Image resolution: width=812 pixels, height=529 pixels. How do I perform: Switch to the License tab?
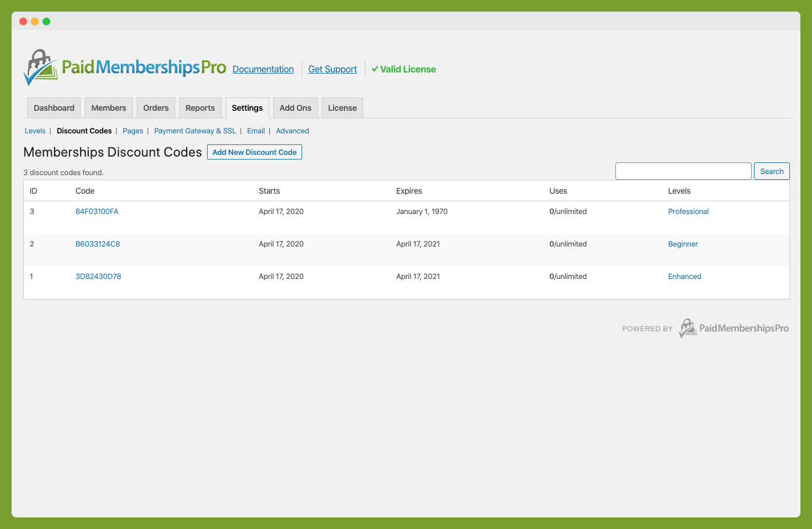tap(342, 108)
